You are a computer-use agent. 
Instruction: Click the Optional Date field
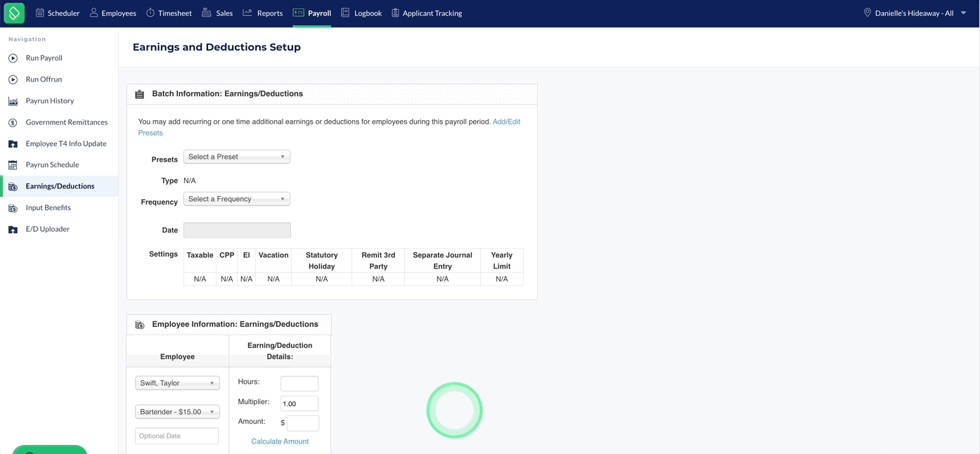click(177, 436)
